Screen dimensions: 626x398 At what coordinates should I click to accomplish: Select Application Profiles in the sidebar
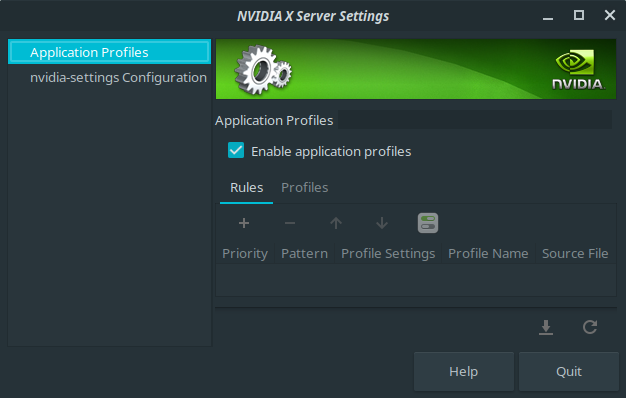point(109,52)
